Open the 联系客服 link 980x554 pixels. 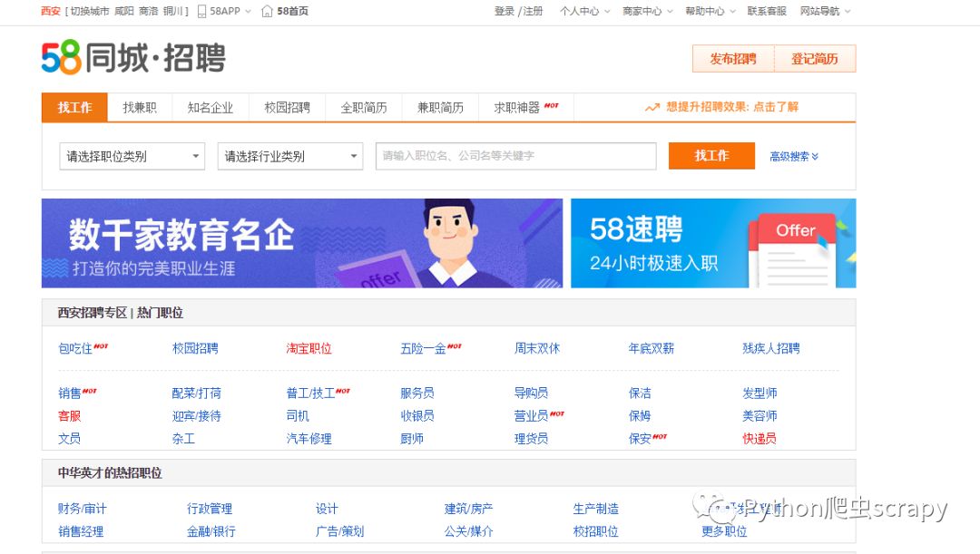(x=766, y=11)
